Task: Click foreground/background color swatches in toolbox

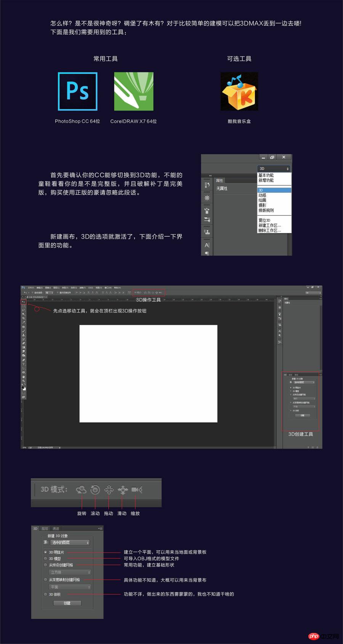Action: coord(24,387)
